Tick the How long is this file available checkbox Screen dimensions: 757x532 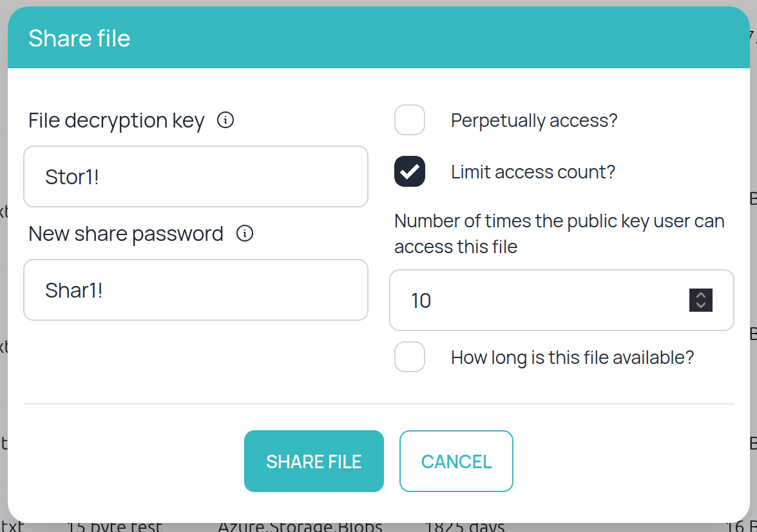410,357
